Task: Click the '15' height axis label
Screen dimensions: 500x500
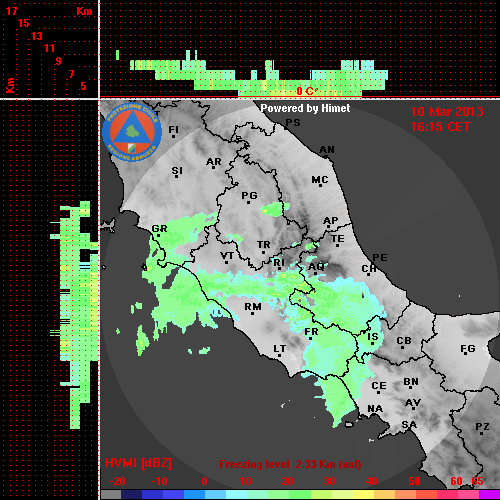Action: coord(24,23)
